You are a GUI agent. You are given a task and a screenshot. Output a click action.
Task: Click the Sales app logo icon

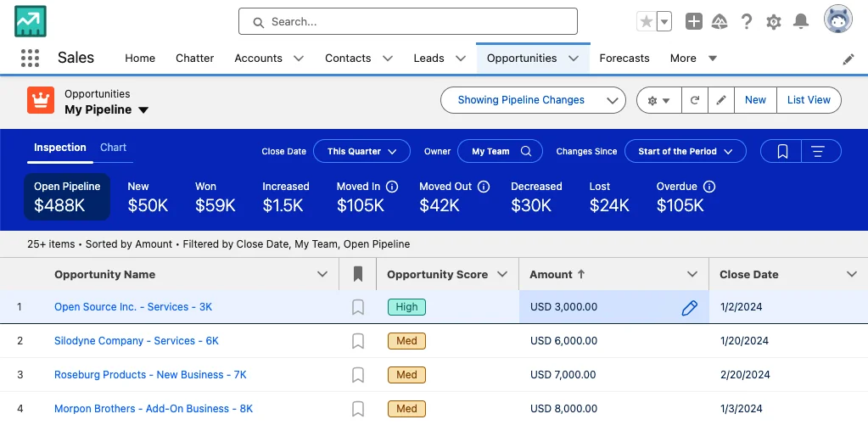point(31,21)
